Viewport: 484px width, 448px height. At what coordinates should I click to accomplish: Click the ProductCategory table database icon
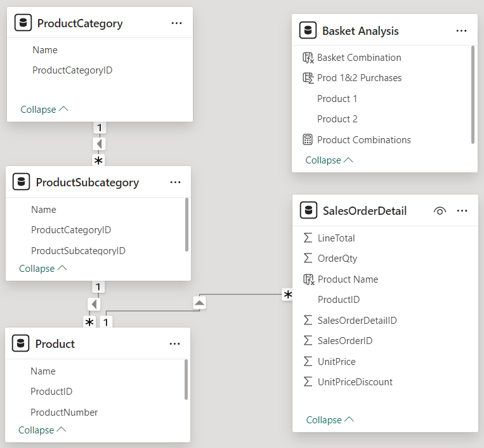click(23, 23)
